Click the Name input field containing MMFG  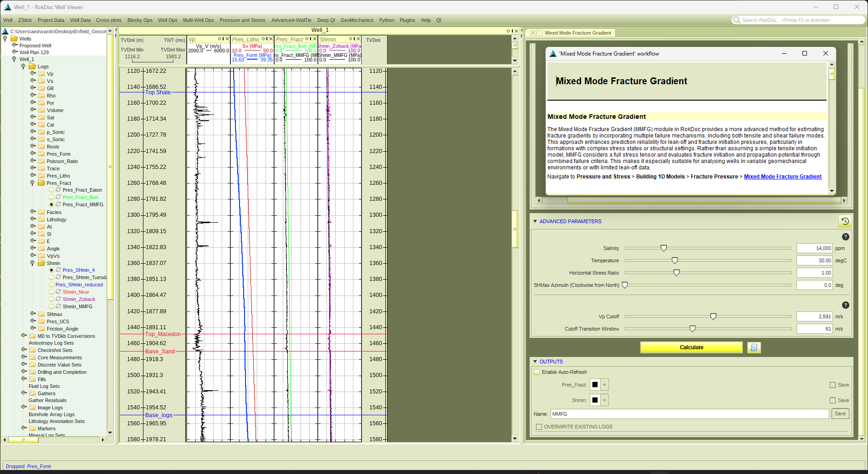pos(689,414)
